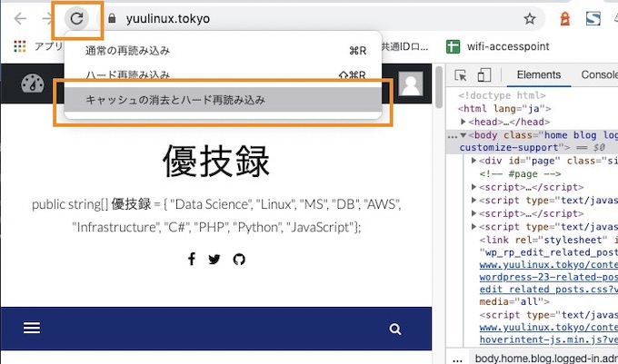This screenshot has width=618, height=364.
Task: Open the www.yuulinux.tokyo/conte stylesheet link
Action: 549,265
